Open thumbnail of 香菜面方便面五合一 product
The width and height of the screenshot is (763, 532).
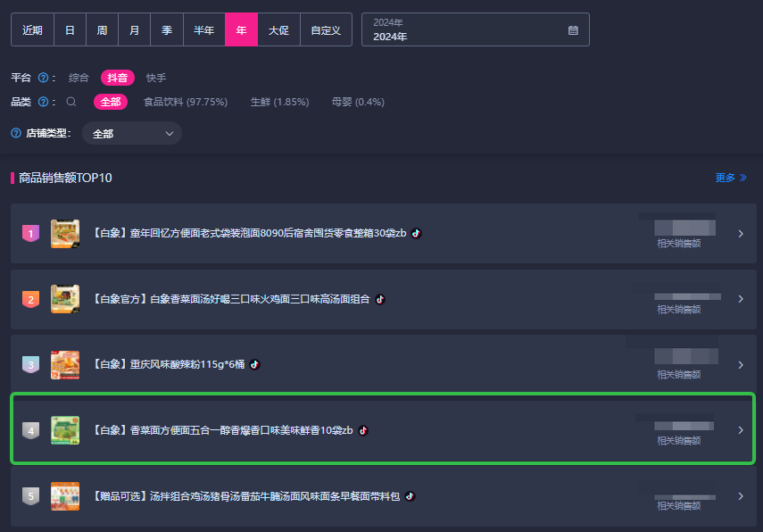[x=65, y=430]
